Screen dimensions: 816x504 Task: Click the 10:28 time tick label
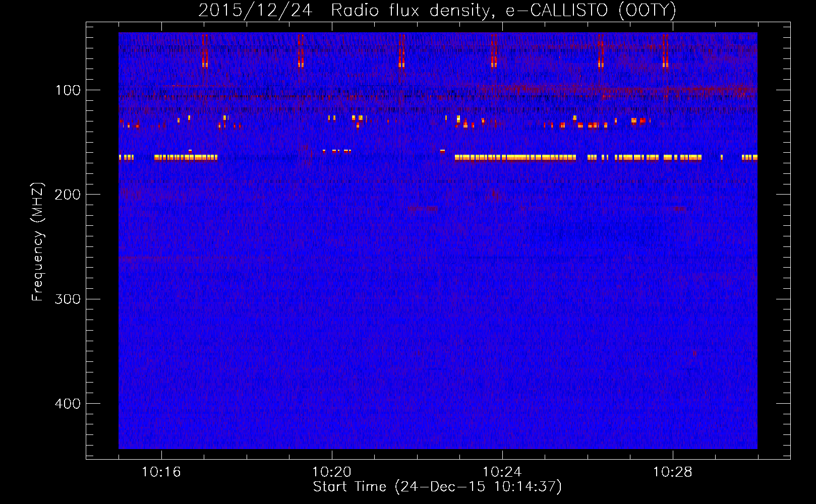point(673,472)
